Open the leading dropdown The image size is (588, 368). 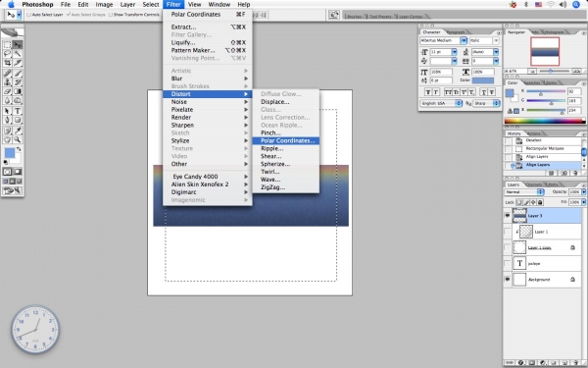496,52
